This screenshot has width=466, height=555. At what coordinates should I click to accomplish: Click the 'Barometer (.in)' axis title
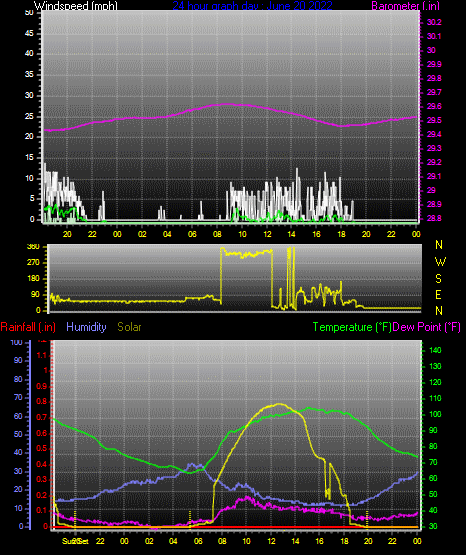405,6
